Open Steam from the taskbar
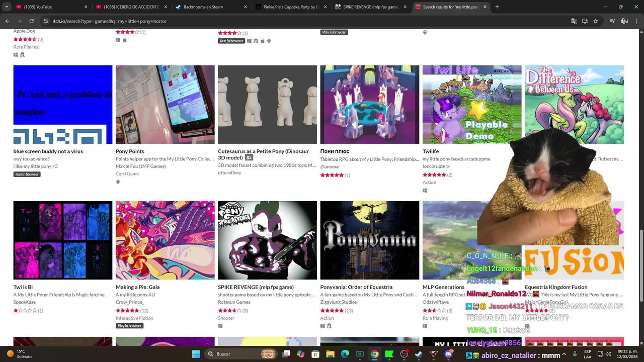The width and height of the screenshot is (644, 362). 419,354
